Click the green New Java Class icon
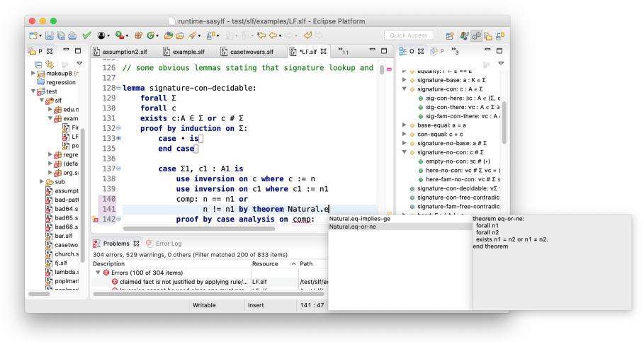The image size is (644, 342). pyautogui.click(x=151, y=35)
